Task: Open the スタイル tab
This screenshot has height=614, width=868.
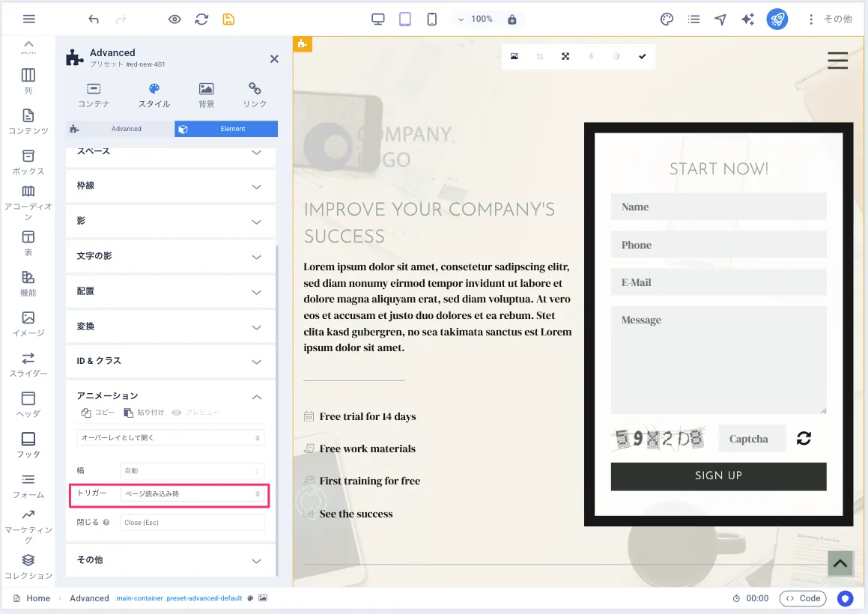Action: 154,95
